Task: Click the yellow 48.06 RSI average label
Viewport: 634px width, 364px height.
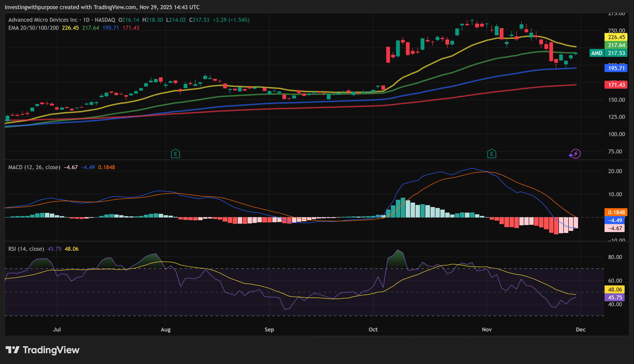Action: pyautogui.click(x=615, y=290)
